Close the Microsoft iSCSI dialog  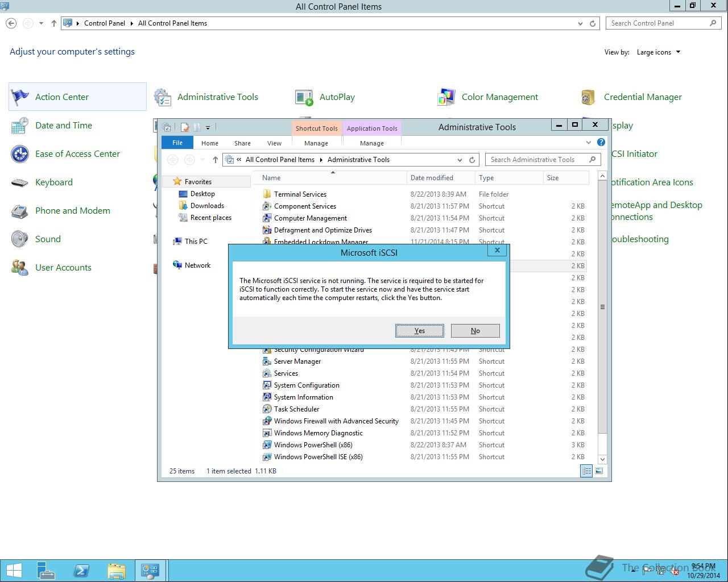tap(497, 250)
